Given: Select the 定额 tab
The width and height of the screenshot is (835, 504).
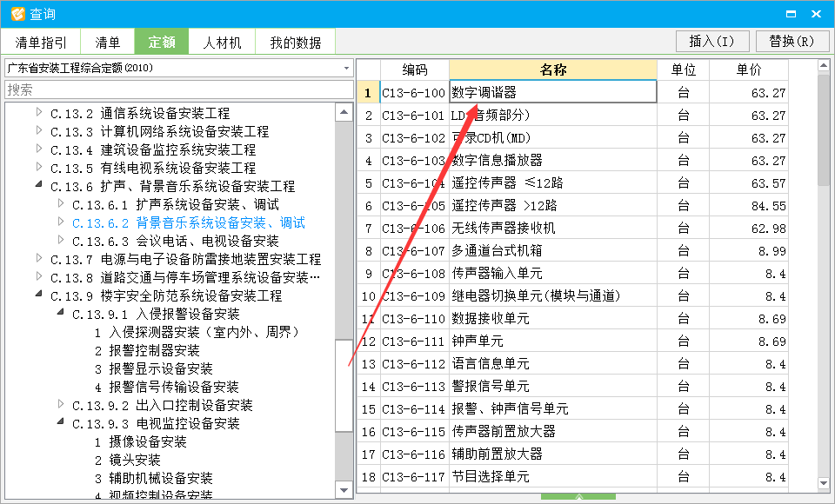Looking at the screenshot, I should (x=162, y=42).
